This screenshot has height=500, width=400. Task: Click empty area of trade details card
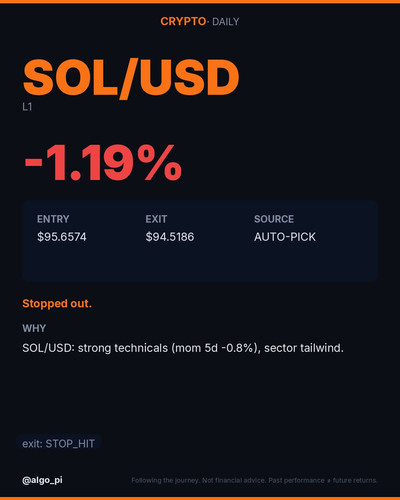tap(200, 263)
